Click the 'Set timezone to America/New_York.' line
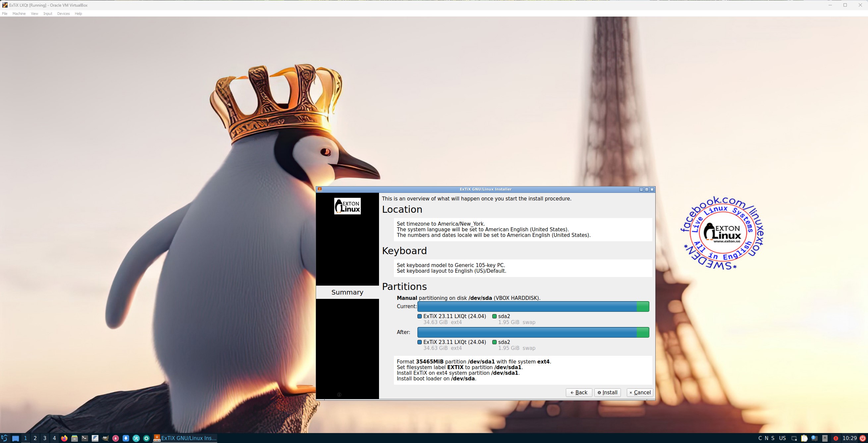This screenshot has width=868, height=443. (x=441, y=224)
